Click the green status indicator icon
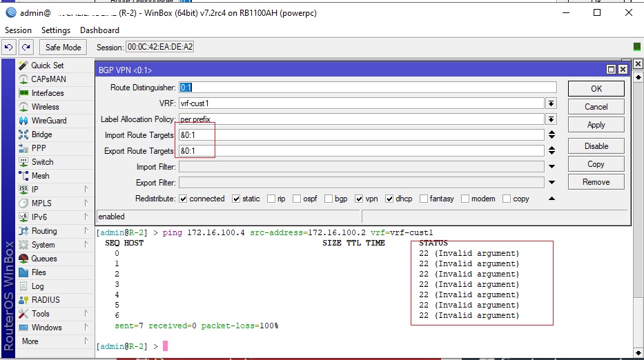Image resolution: width=644 pixels, height=360 pixels. 636,47
